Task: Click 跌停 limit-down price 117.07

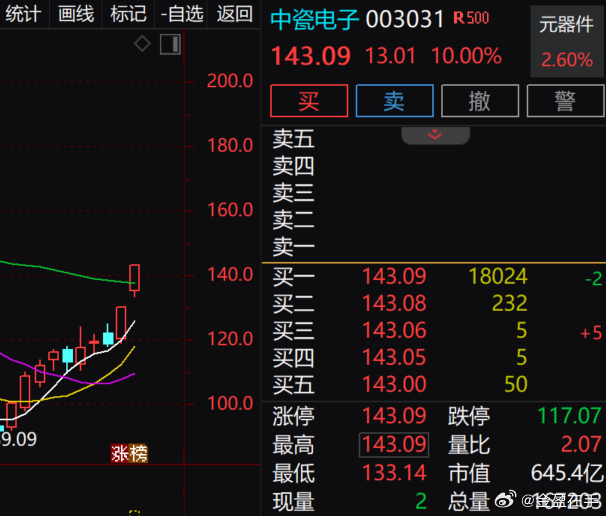Action: point(569,416)
